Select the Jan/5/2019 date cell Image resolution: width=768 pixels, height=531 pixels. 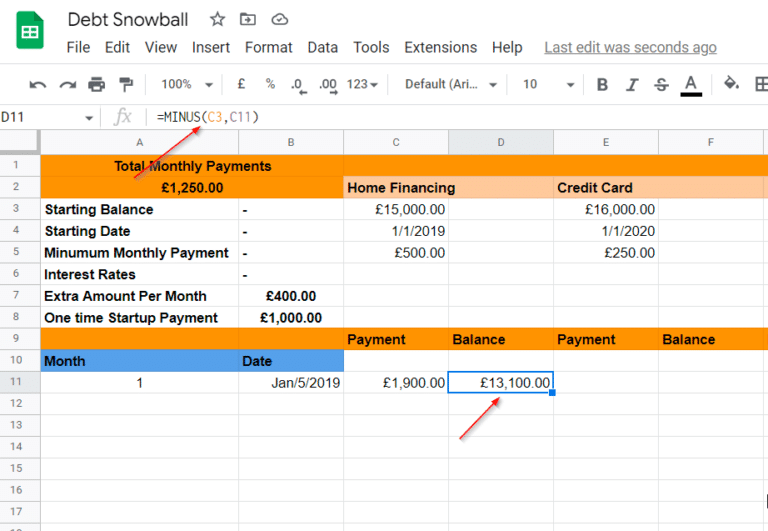pyautogui.click(x=291, y=382)
